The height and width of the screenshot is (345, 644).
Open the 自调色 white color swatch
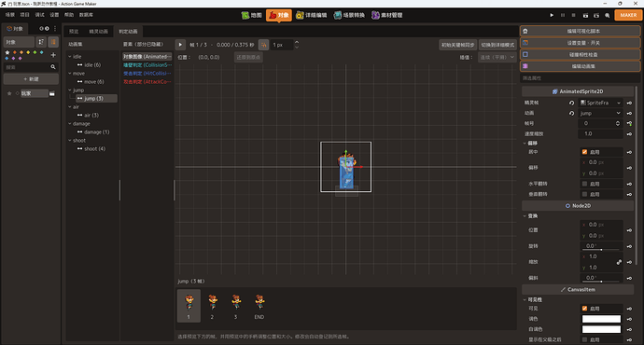(601, 329)
